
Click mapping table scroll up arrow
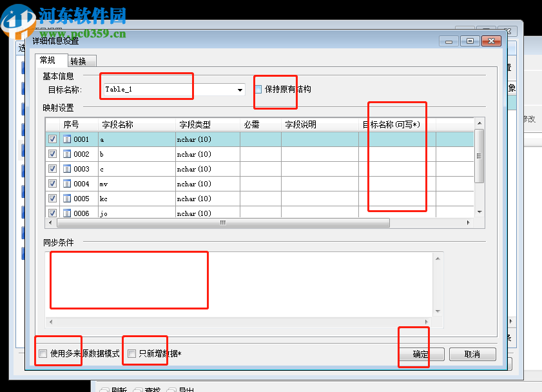coord(479,123)
